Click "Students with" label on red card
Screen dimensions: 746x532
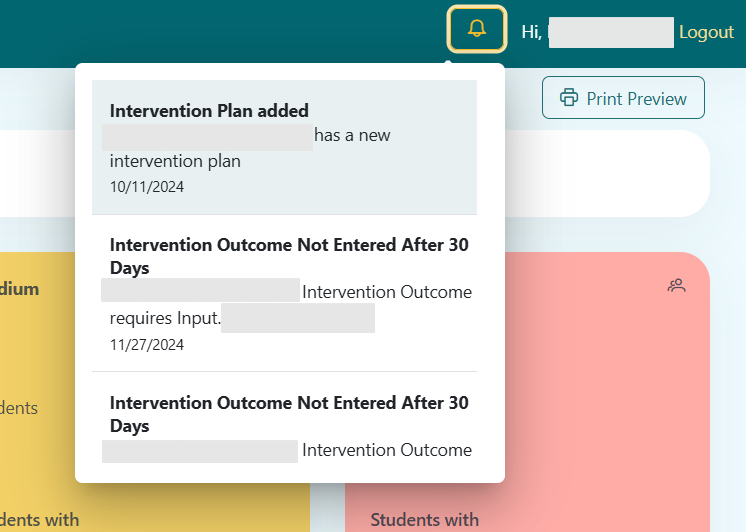pos(424,520)
